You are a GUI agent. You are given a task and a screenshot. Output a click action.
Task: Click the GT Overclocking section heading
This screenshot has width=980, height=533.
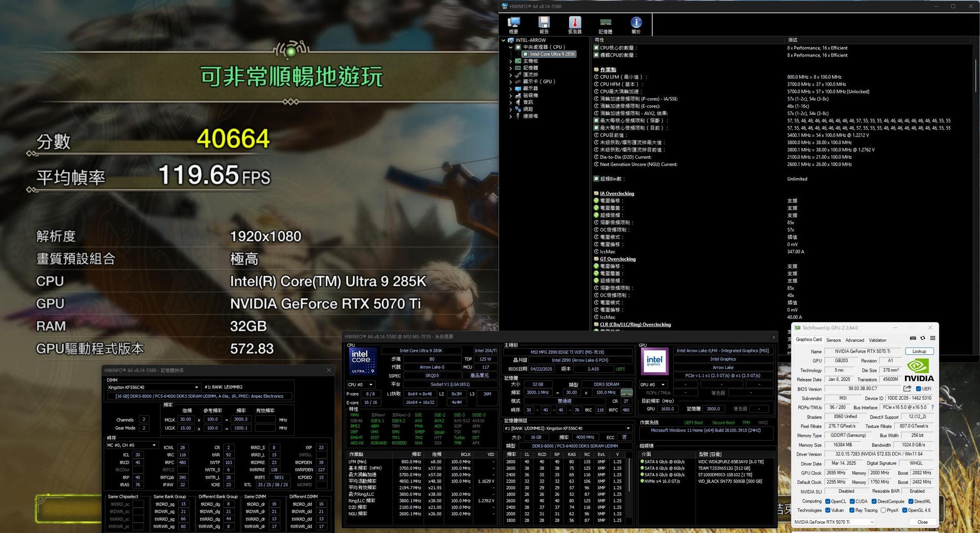(x=618, y=259)
